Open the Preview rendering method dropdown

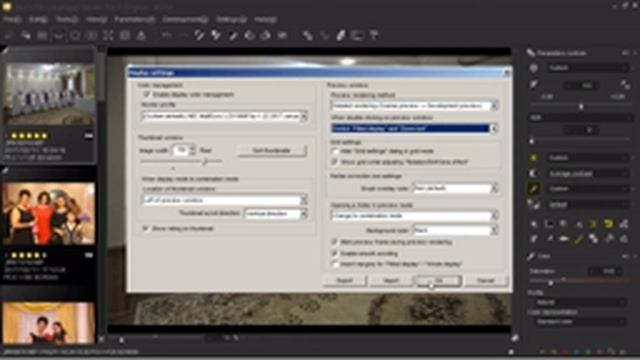click(x=414, y=106)
